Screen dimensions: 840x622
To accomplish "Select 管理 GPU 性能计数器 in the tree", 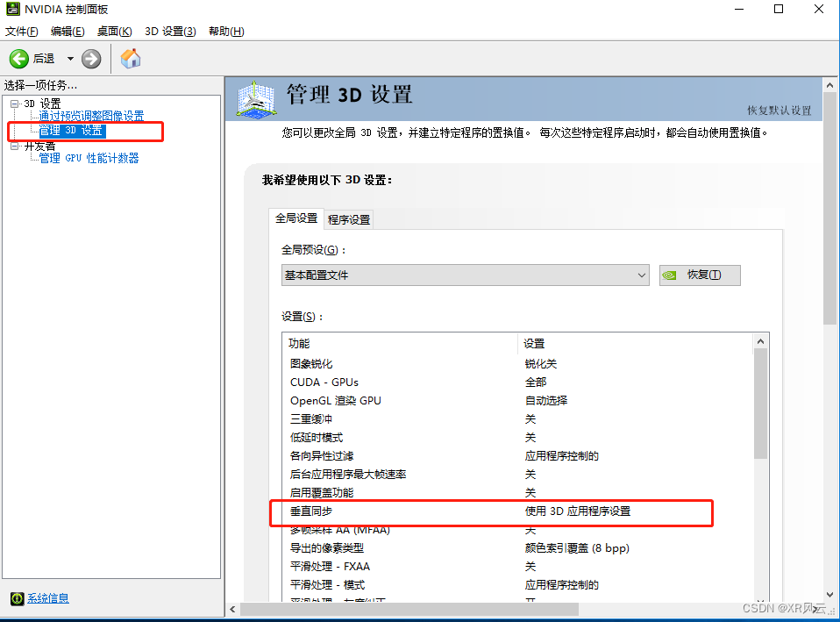I will click(89, 158).
